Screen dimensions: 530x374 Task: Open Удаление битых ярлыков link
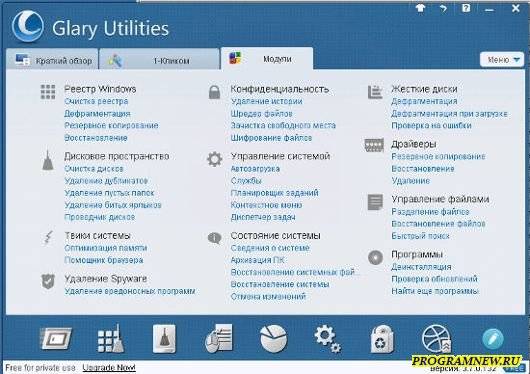click(x=113, y=205)
